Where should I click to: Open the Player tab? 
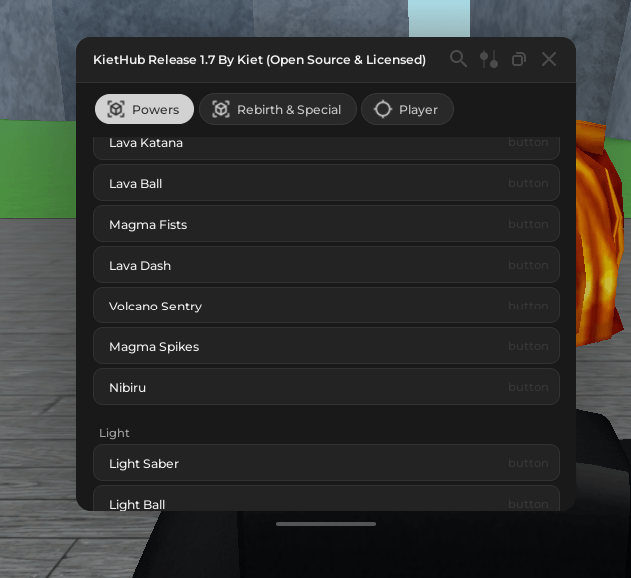click(x=407, y=109)
